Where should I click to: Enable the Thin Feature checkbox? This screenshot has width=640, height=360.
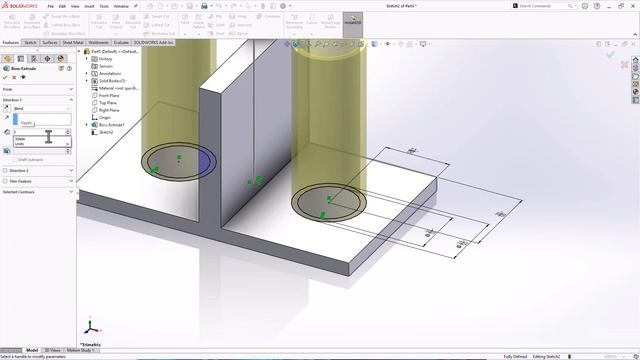pyautogui.click(x=5, y=181)
